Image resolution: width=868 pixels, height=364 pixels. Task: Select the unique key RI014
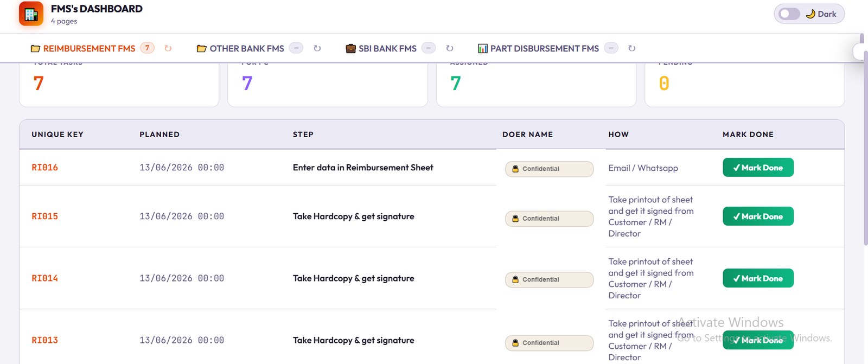[44, 278]
